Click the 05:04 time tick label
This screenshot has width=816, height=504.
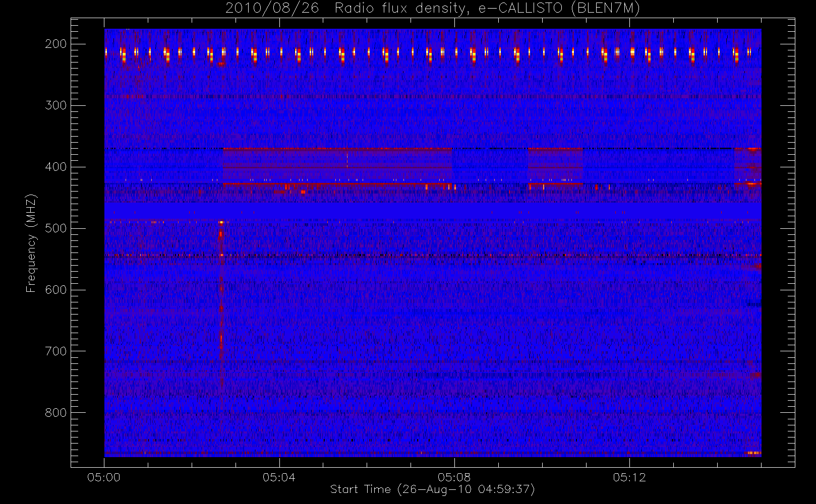coord(279,477)
